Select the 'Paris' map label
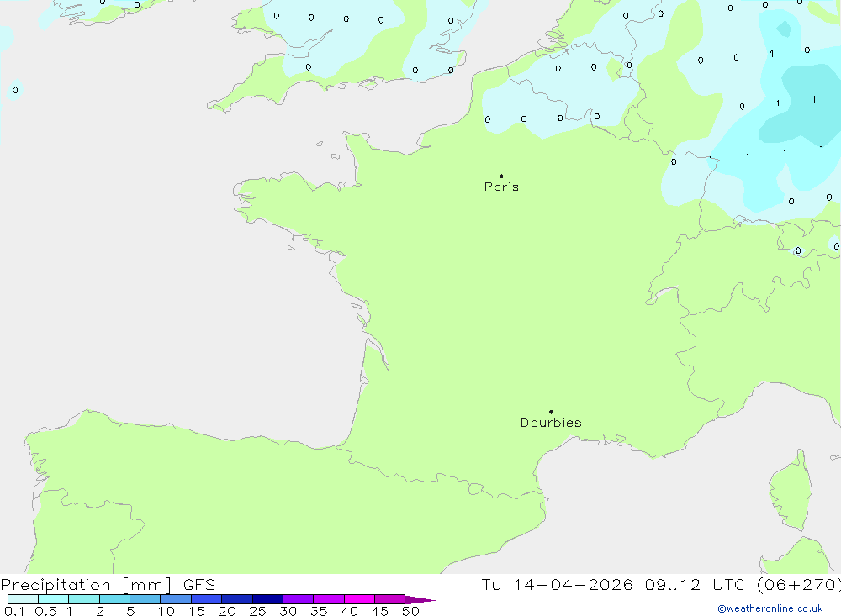 (x=501, y=187)
